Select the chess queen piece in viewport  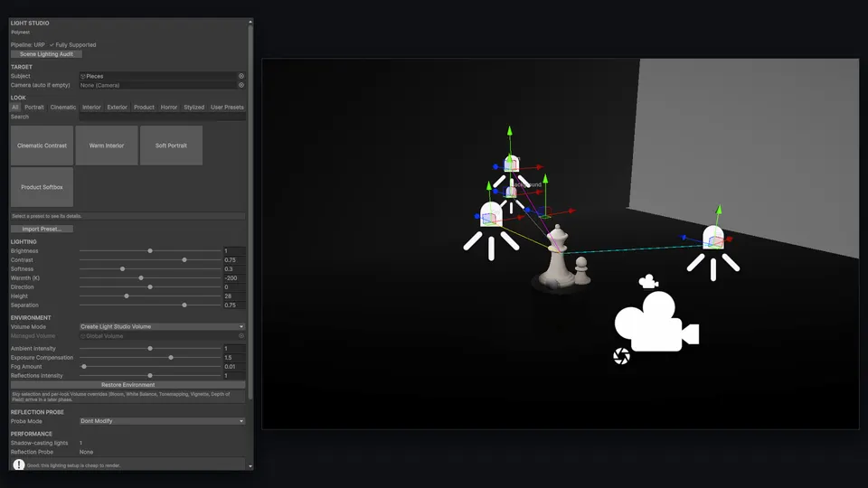556,256
